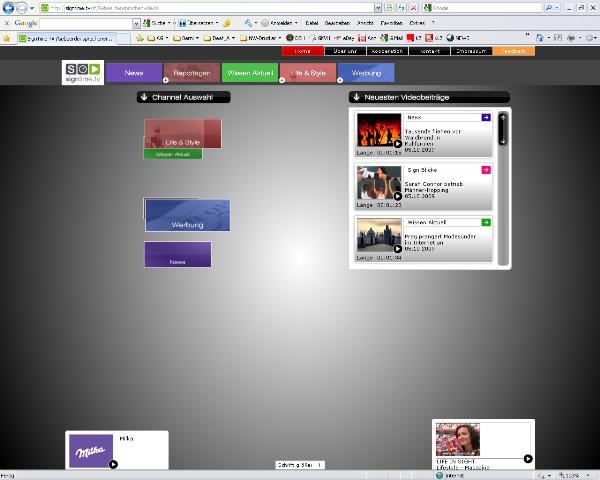The height and width of the screenshot is (480, 600).
Task: Collapse the Neuesten Videobeiträge panel
Action: click(356, 98)
